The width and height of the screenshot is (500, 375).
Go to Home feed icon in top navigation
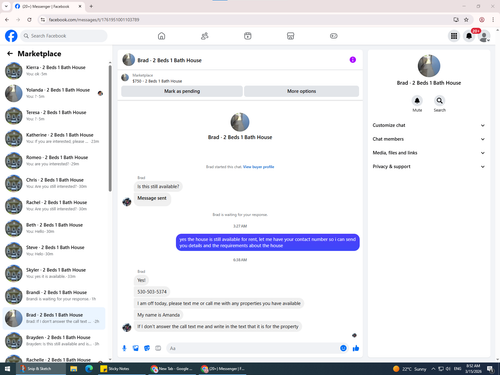(x=161, y=36)
